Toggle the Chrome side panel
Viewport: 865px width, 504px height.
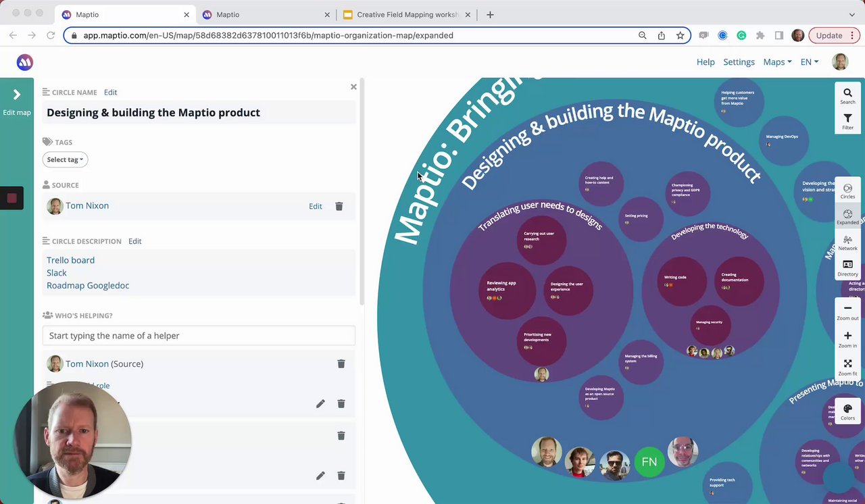[779, 35]
